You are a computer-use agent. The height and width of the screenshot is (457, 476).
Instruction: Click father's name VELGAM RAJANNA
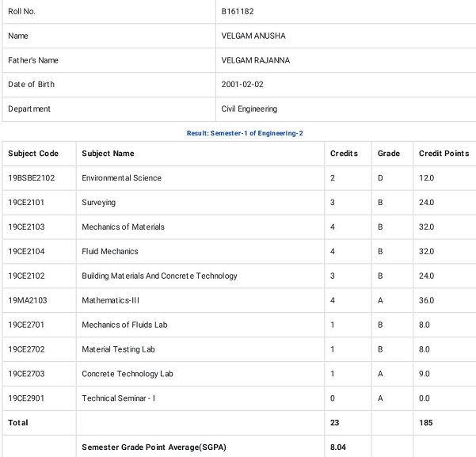point(255,60)
